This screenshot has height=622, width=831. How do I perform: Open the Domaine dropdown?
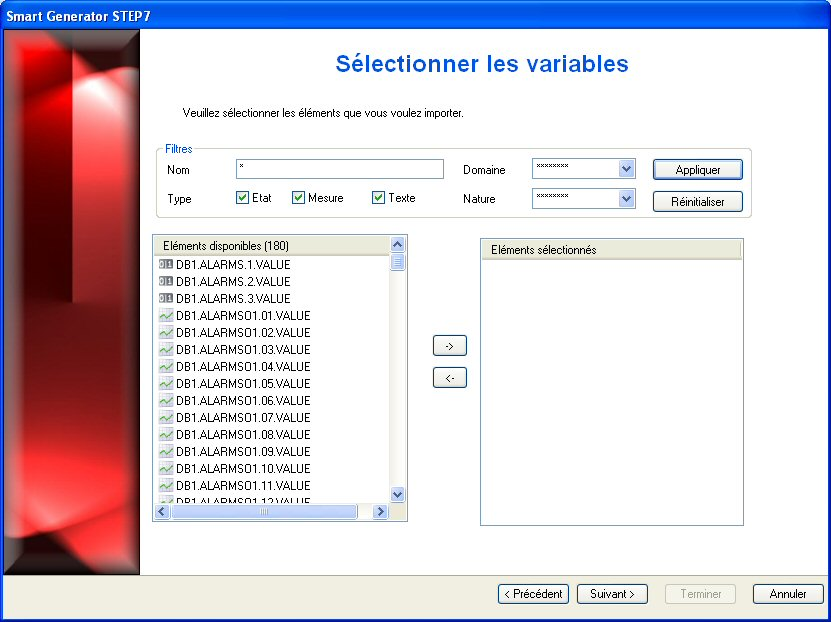pos(626,169)
